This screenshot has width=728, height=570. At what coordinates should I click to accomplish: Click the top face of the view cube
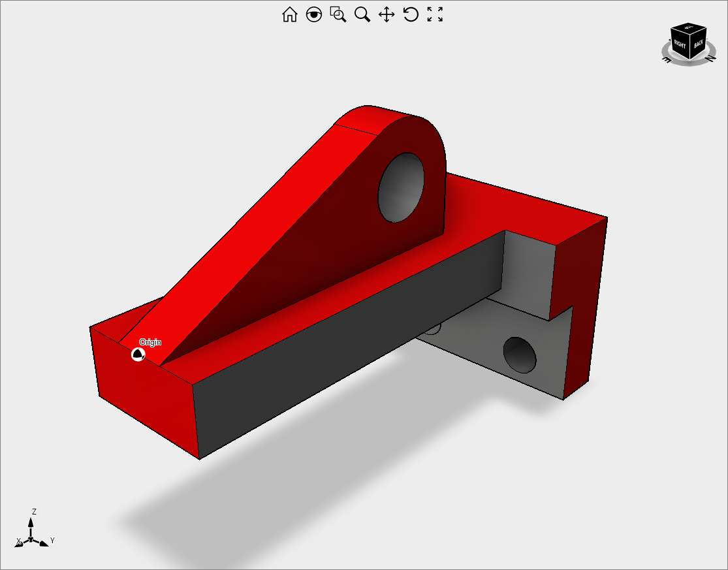pyautogui.click(x=689, y=28)
